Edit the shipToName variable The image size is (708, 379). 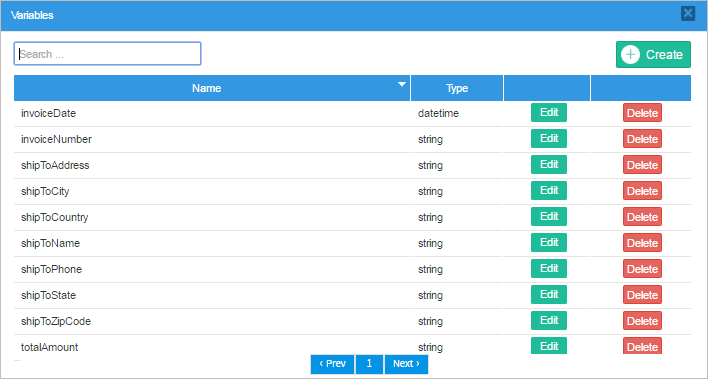pos(549,243)
